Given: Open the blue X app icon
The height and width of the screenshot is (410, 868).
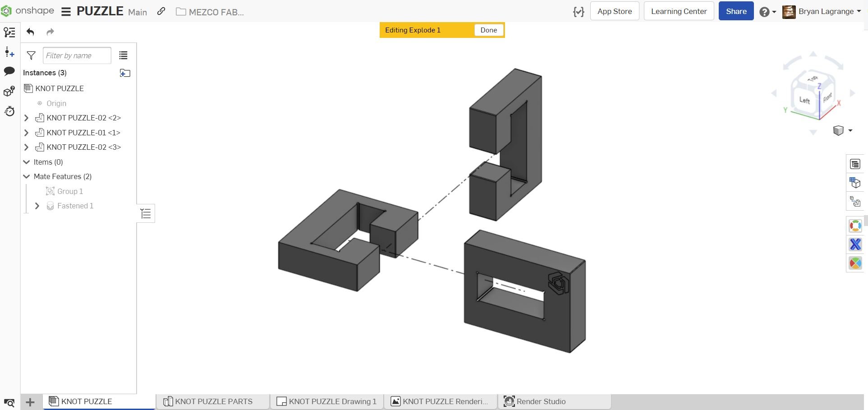Looking at the screenshot, I should (x=855, y=244).
